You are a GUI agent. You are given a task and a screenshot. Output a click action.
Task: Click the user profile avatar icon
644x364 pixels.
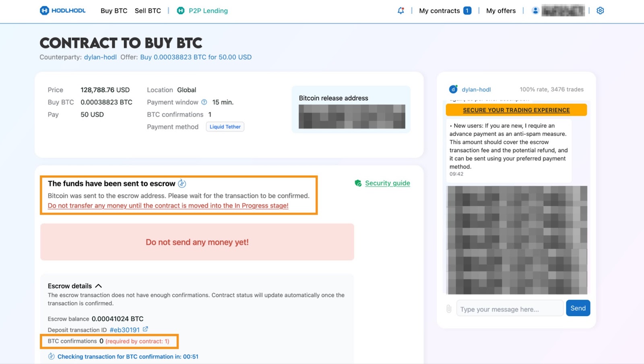(535, 11)
